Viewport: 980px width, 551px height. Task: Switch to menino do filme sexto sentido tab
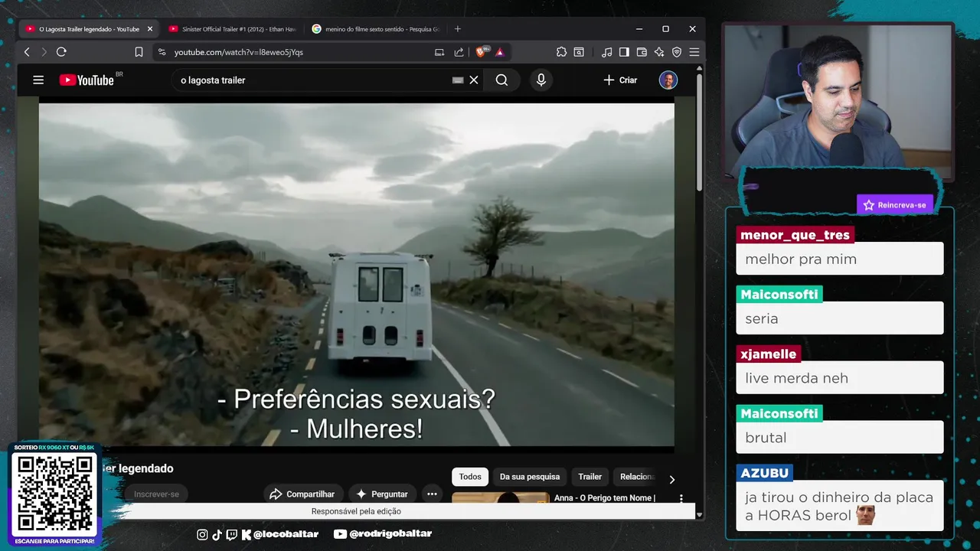point(375,29)
